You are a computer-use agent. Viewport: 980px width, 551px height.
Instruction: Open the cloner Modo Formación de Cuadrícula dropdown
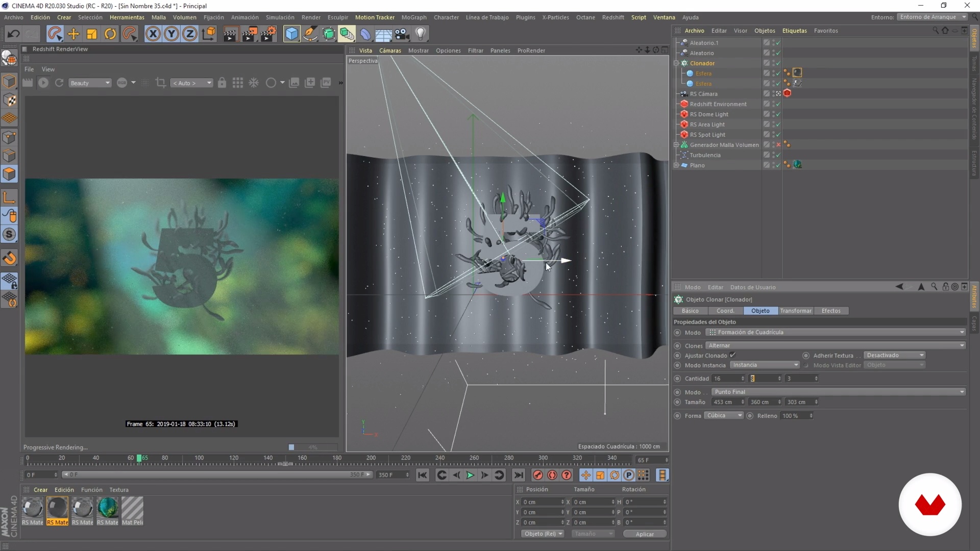coord(836,332)
